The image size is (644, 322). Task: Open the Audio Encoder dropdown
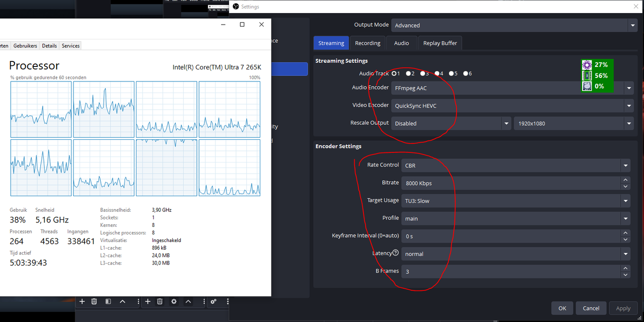pyautogui.click(x=512, y=88)
